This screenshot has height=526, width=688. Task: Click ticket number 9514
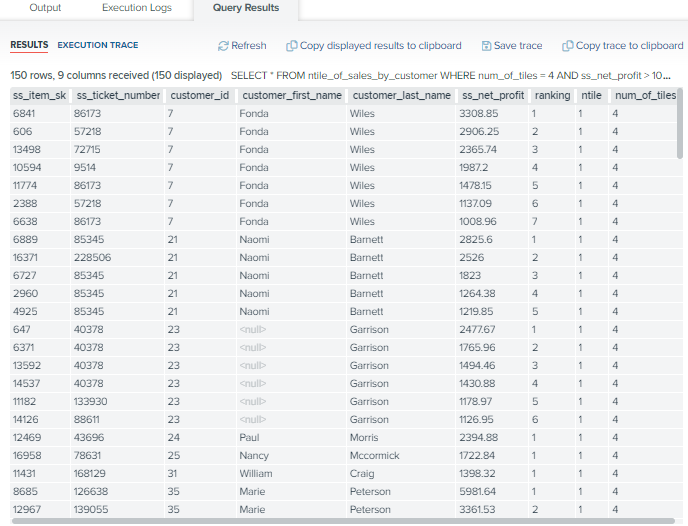pyautogui.click(x=85, y=168)
